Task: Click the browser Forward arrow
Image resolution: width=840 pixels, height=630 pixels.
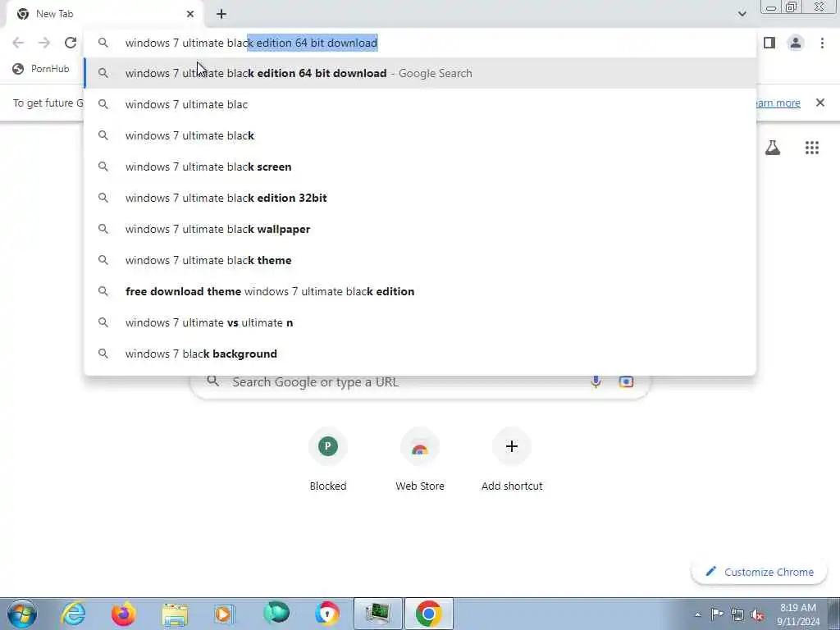Action: tap(44, 43)
